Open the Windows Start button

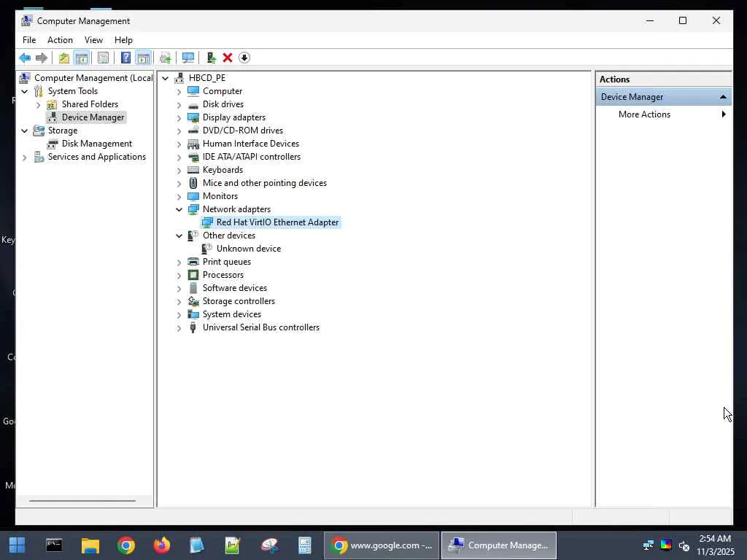click(18, 545)
